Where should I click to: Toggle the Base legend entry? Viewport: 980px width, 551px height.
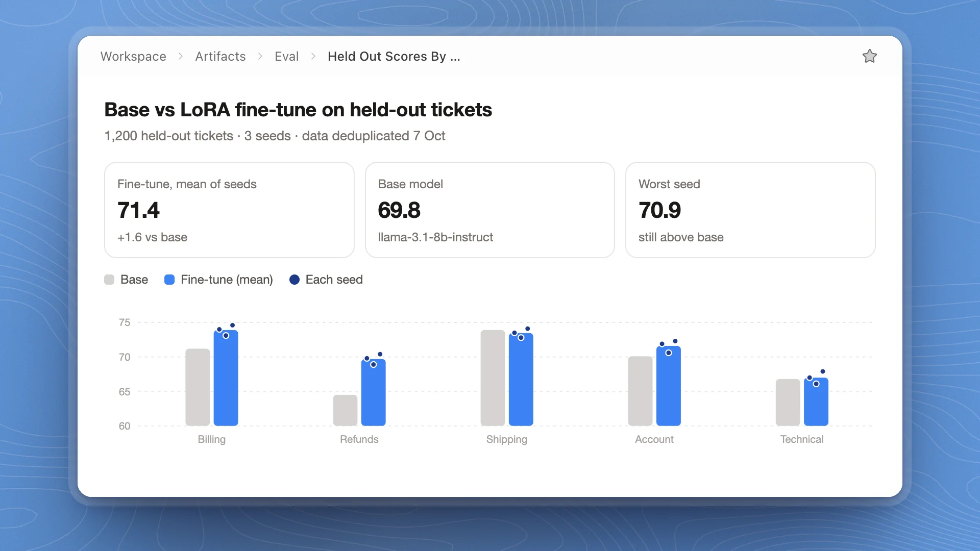[x=126, y=280]
